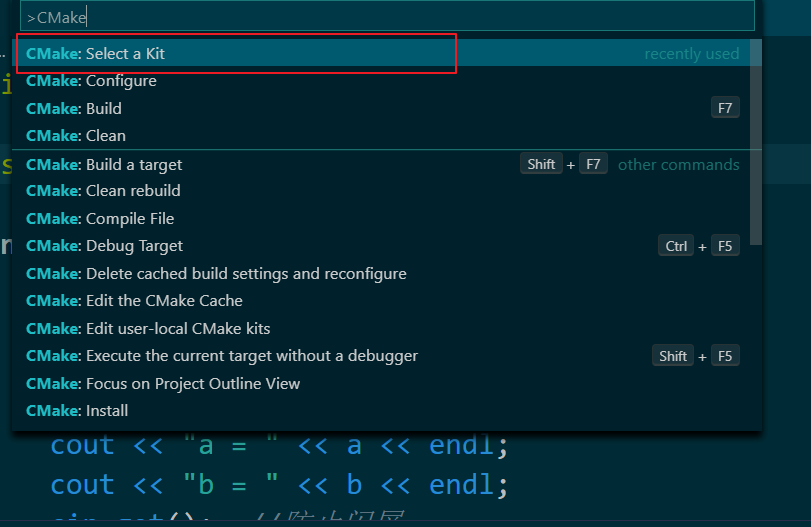The width and height of the screenshot is (811, 527).
Task: Select CMake: Build a target
Action: click(x=387, y=164)
